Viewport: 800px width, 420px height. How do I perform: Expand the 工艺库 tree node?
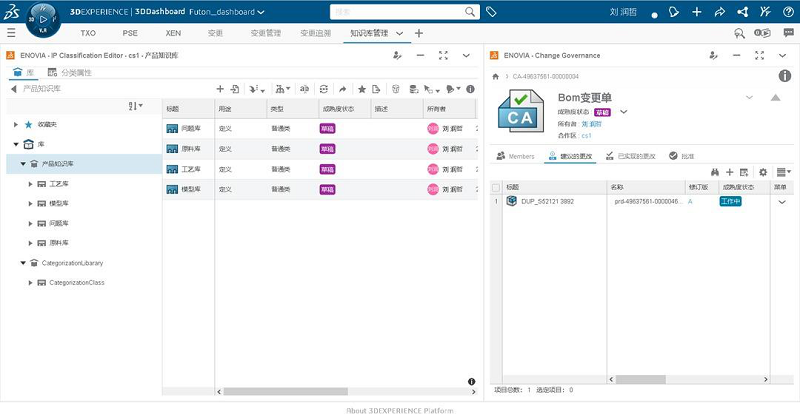pyautogui.click(x=30, y=184)
